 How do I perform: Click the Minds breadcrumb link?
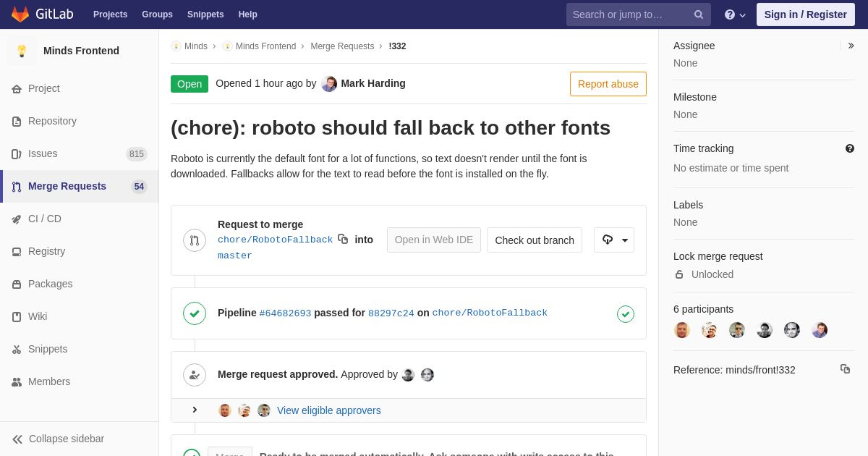click(196, 46)
